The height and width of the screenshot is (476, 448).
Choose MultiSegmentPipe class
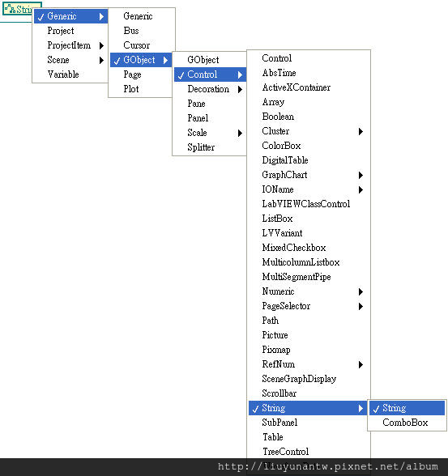[x=308, y=277]
